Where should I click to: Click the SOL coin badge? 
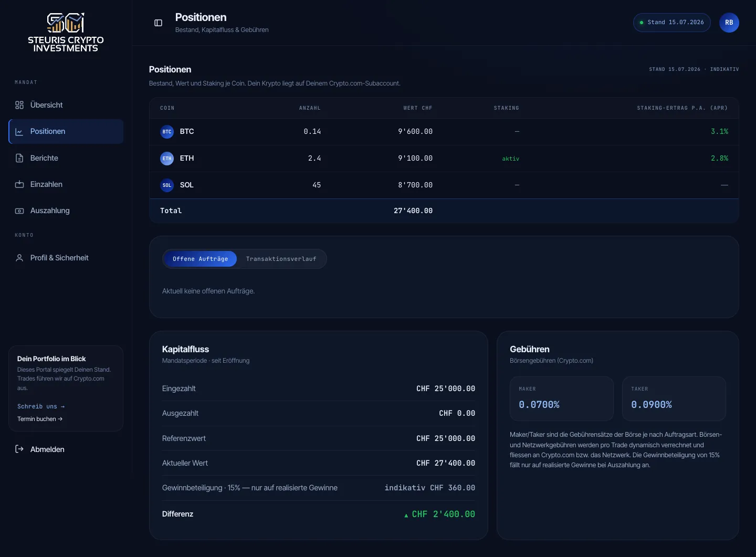pos(167,185)
